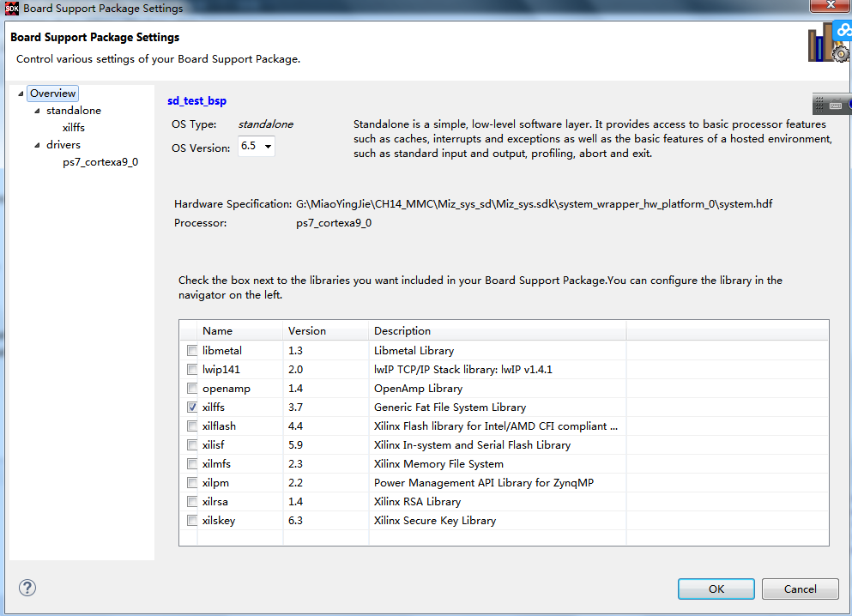
Task: Click the Xilinx Secure Key Library description
Action: click(x=435, y=521)
